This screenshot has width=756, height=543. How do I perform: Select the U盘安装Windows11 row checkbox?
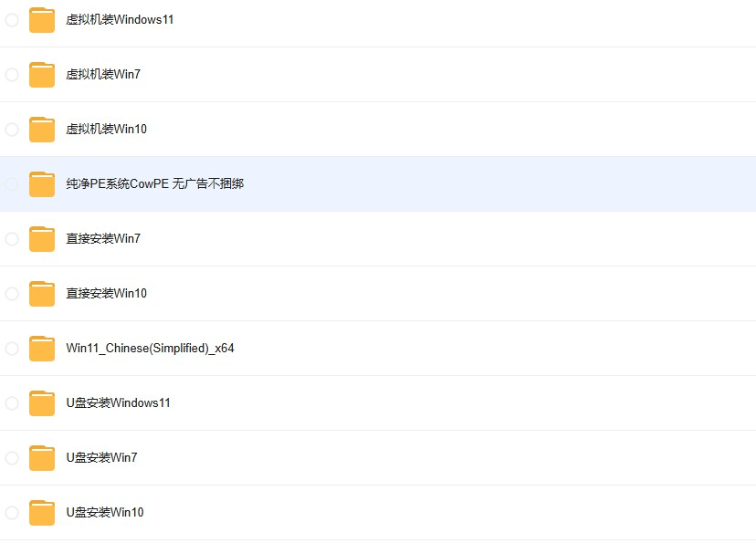click(12, 403)
